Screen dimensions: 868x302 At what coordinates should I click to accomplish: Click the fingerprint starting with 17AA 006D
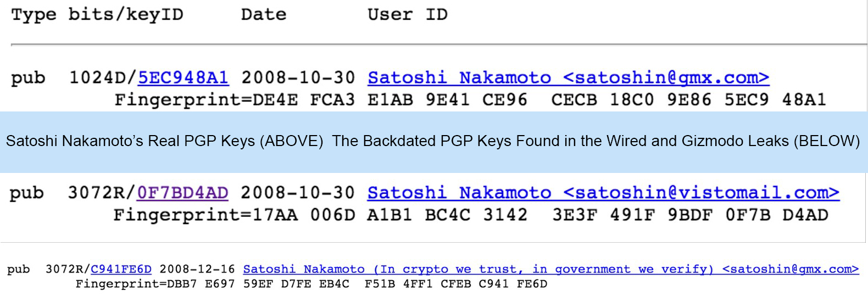470,215
